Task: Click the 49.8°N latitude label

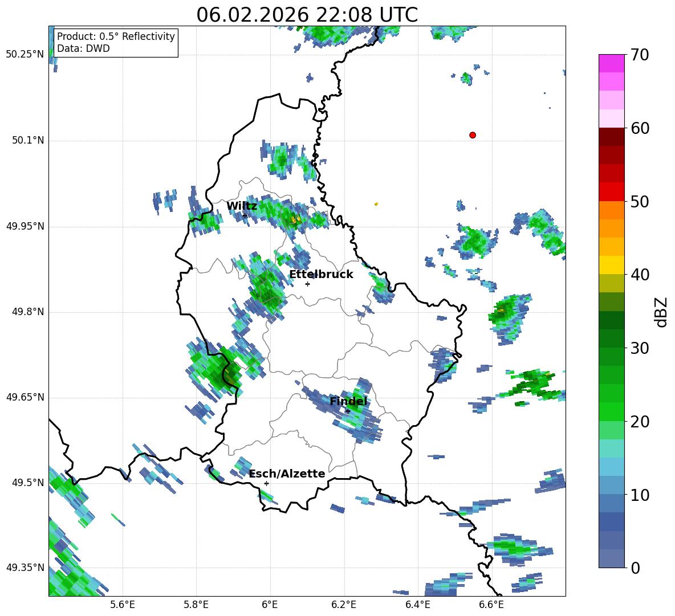Action: click(28, 312)
